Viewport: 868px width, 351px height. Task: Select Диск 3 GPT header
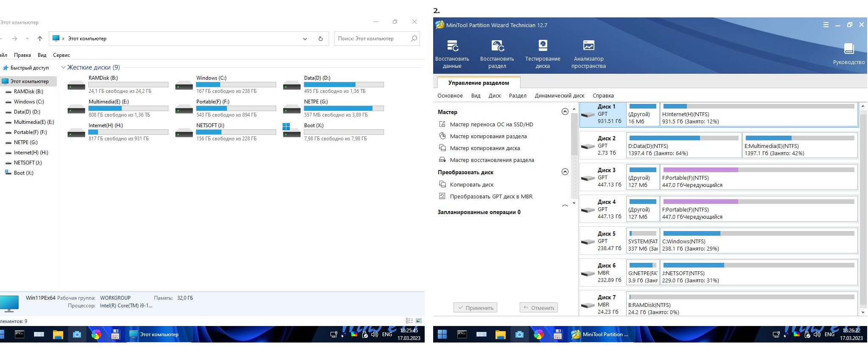coord(603,178)
